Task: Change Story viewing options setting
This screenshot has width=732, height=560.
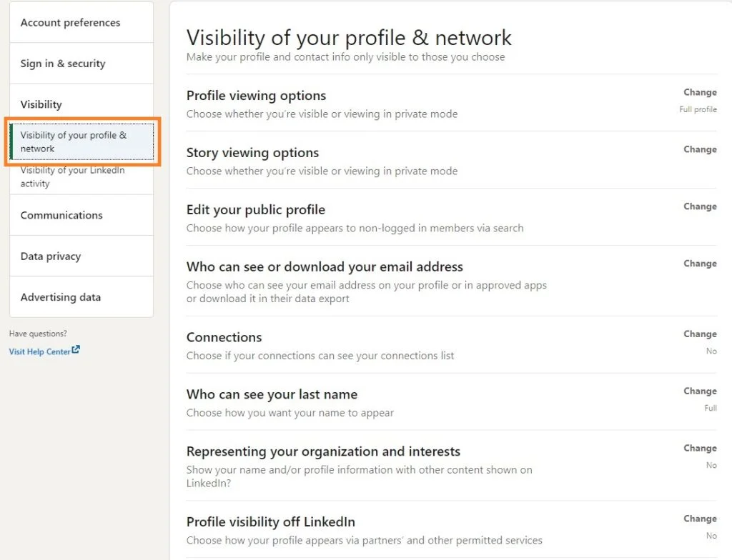Action: [699, 149]
